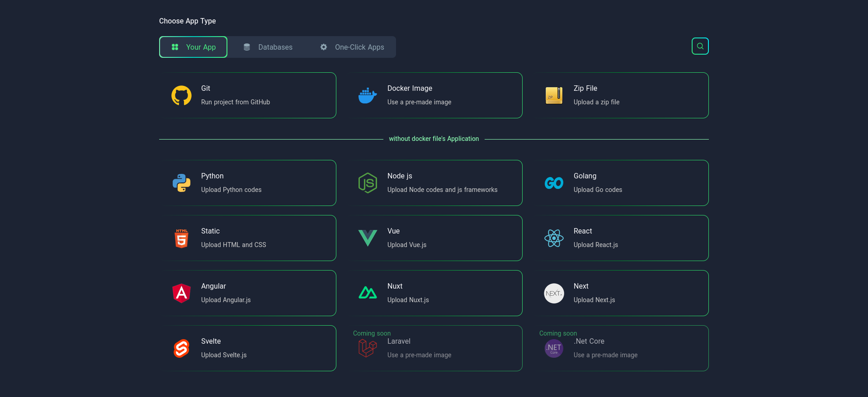This screenshot has height=397, width=868.
Task: Click 'without docker file's Application' heading
Action: tap(434, 139)
